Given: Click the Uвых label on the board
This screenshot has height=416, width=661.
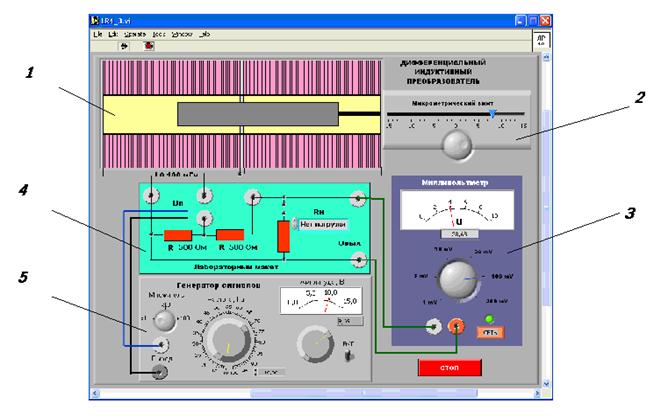Looking at the screenshot, I should pyautogui.click(x=349, y=244).
